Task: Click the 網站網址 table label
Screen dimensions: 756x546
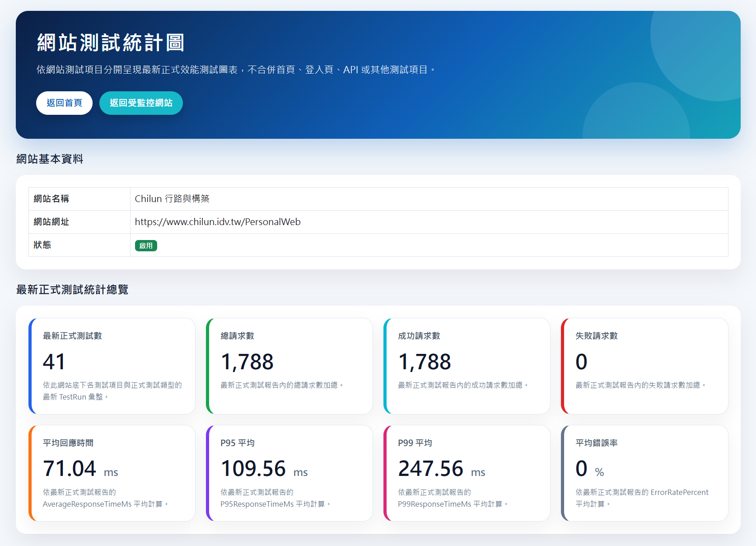Action: coord(51,222)
